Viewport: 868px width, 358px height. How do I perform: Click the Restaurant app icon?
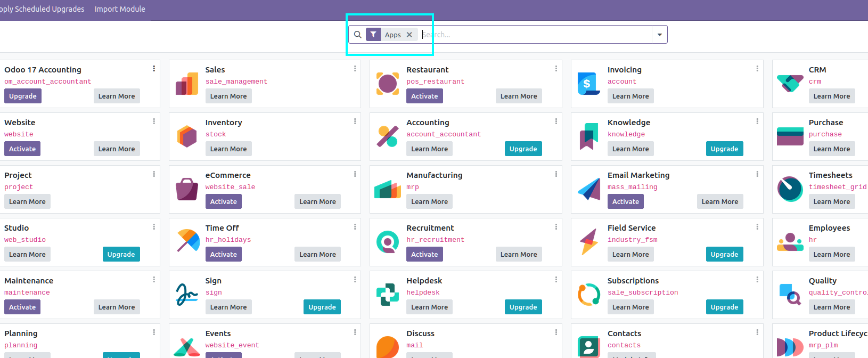pos(388,84)
